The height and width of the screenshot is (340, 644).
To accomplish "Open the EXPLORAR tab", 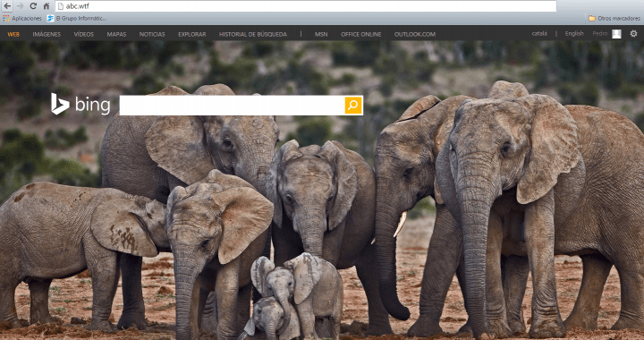I will tap(192, 35).
